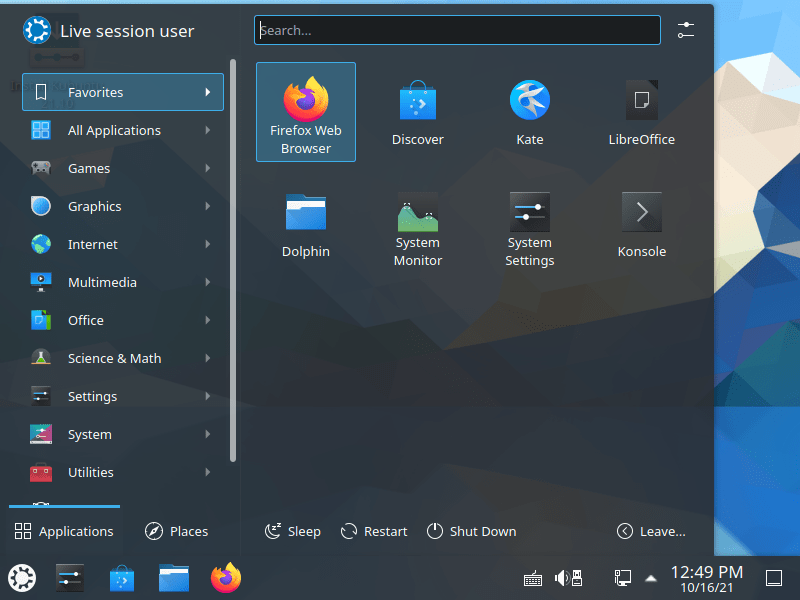Launch System Monitor
Image resolution: width=800 pixels, height=600 pixels.
click(x=417, y=224)
